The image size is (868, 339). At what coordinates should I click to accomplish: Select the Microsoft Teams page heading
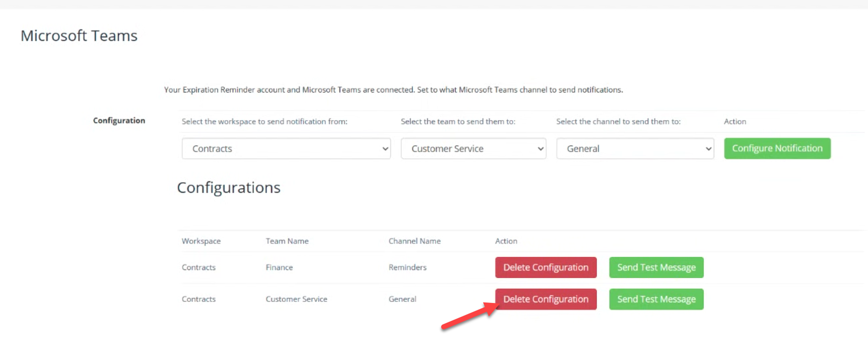(79, 36)
